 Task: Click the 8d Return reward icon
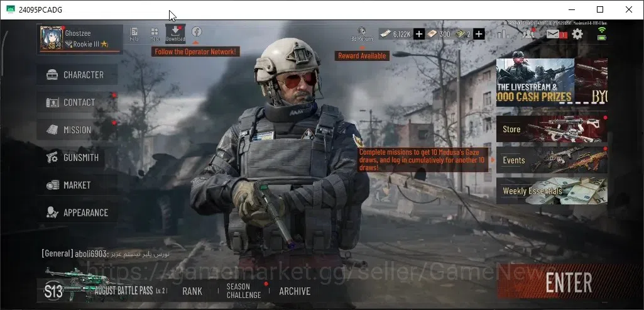click(362, 34)
